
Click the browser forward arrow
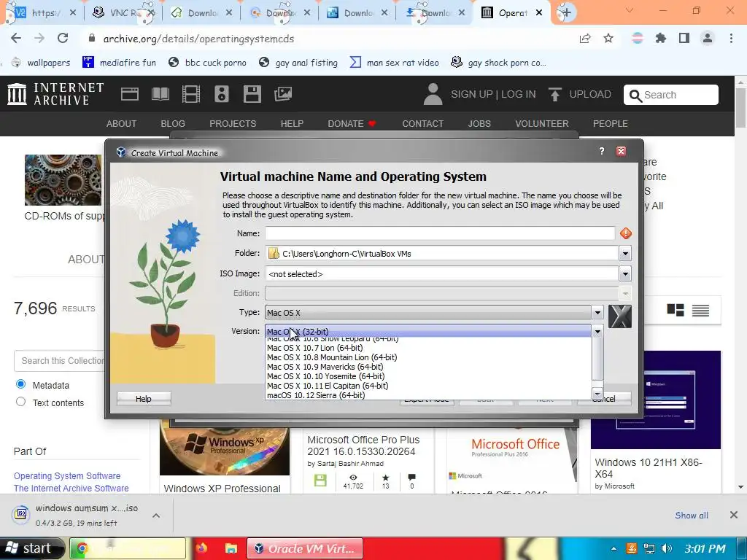39,39
